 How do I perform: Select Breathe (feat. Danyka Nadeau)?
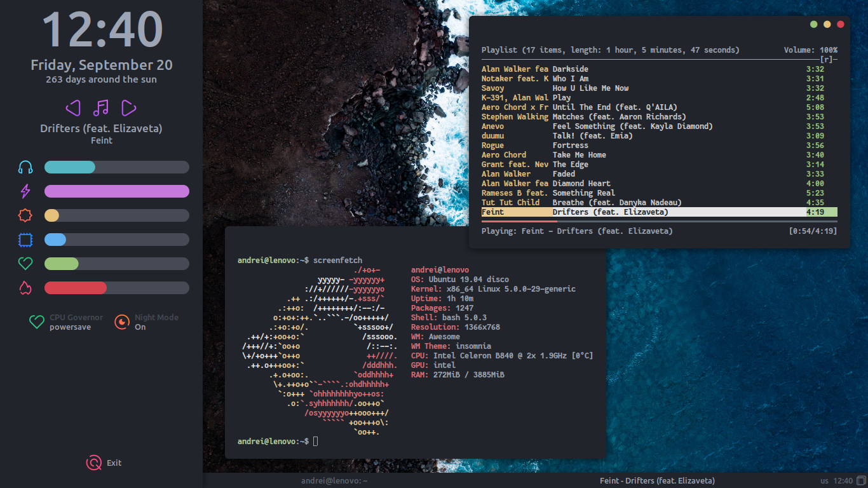[x=660, y=203]
